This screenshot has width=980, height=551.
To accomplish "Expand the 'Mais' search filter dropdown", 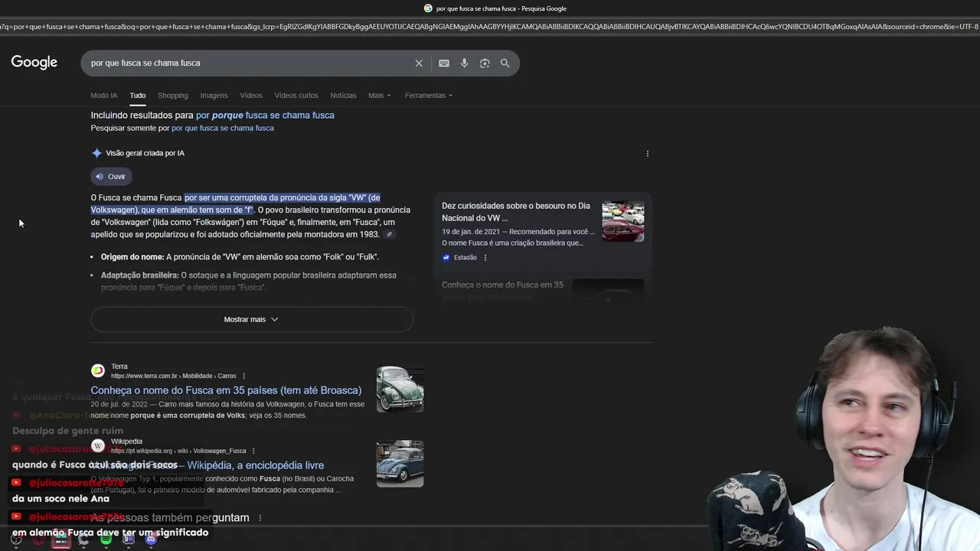I will (379, 96).
